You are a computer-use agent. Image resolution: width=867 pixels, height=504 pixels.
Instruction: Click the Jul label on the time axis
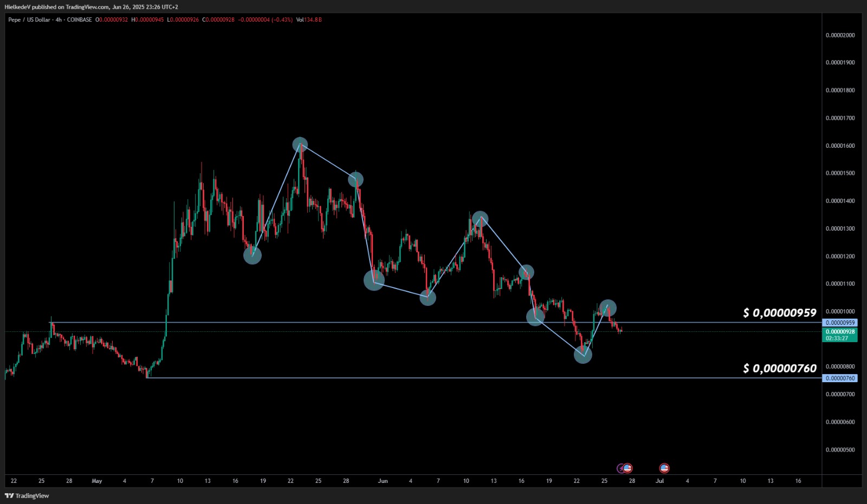[x=659, y=481]
